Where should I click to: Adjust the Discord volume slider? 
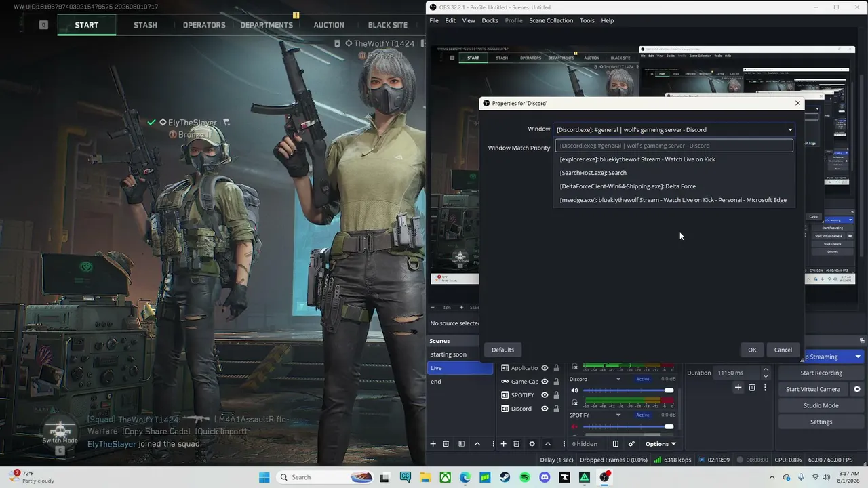[628, 390]
